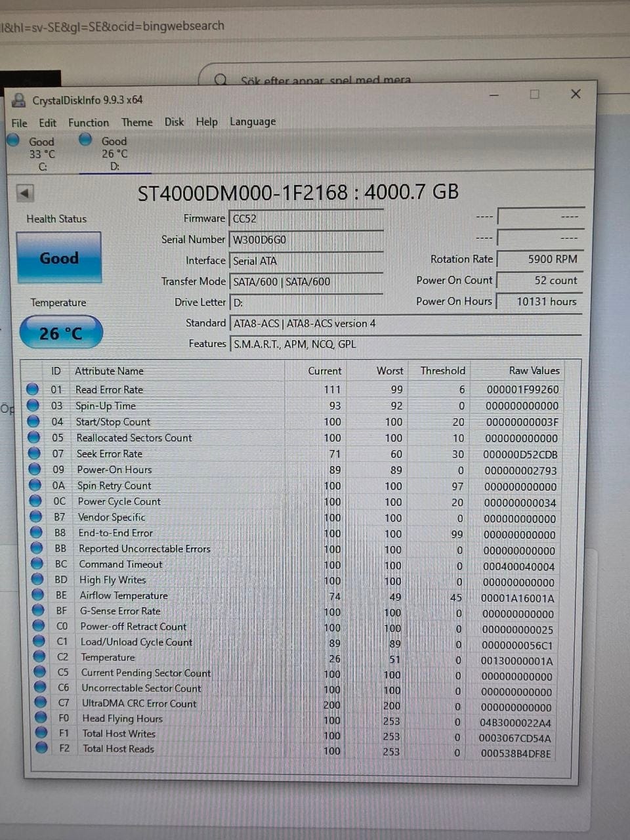Click the Power On Hours field
The height and width of the screenshot is (840, 630).
point(539,301)
